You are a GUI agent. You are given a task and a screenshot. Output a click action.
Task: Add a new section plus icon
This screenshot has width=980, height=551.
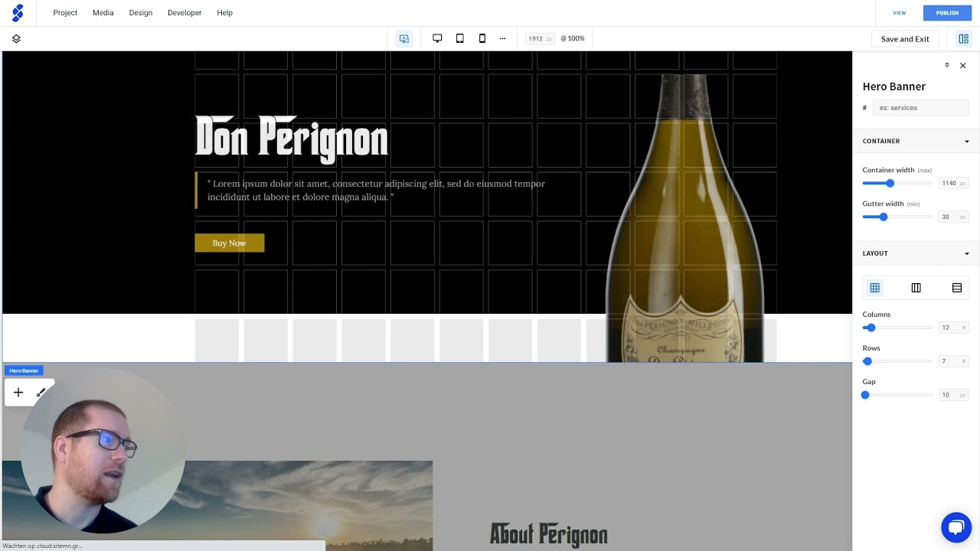(x=18, y=393)
